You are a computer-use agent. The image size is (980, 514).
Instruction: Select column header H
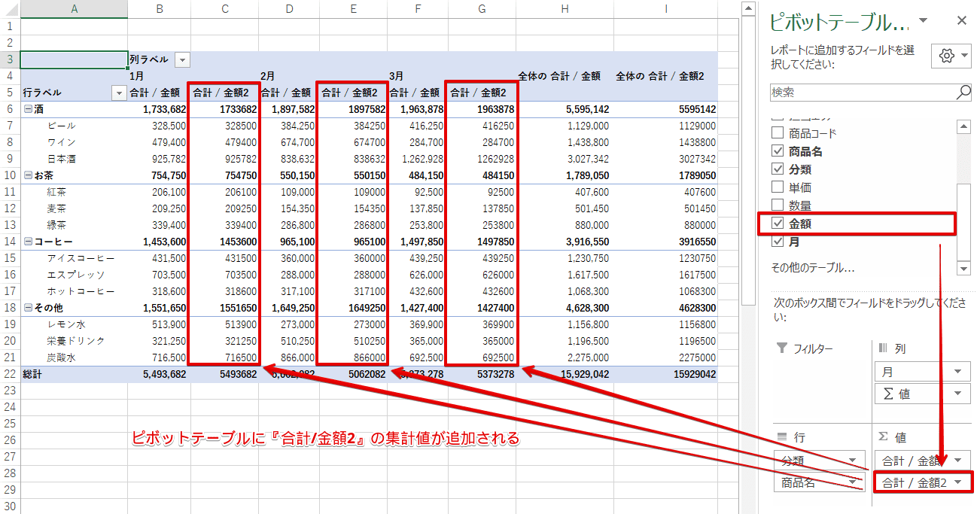click(565, 9)
